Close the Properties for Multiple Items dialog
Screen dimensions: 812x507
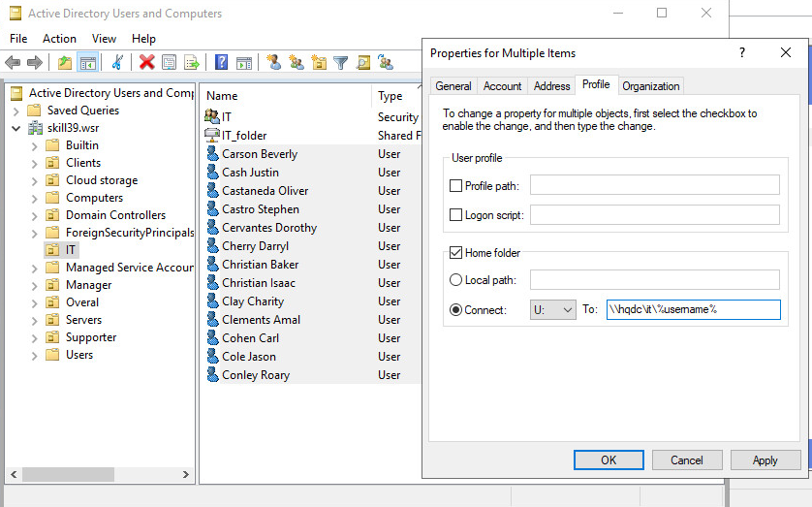coord(786,52)
